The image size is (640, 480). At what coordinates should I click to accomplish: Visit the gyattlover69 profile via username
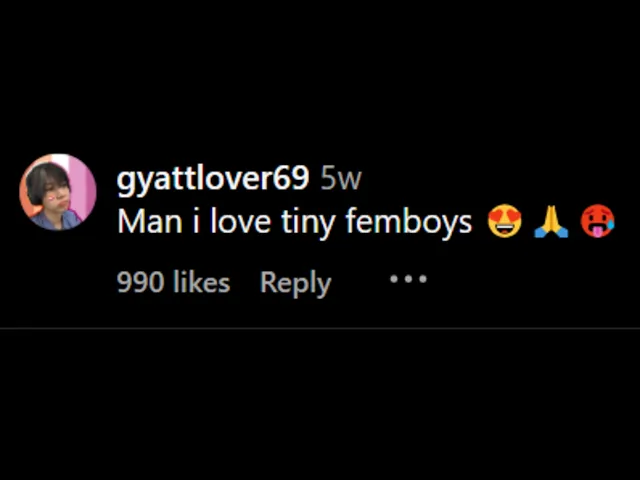point(213,179)
